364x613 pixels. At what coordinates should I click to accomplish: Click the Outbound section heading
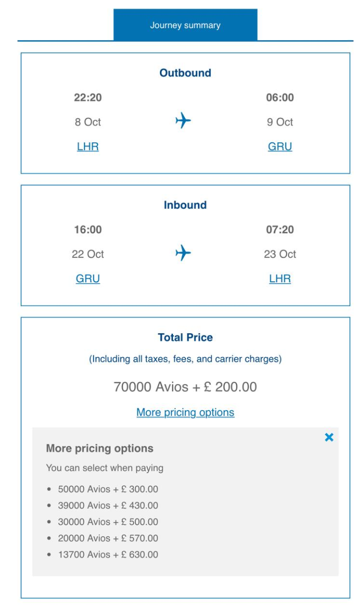[185, 73]
